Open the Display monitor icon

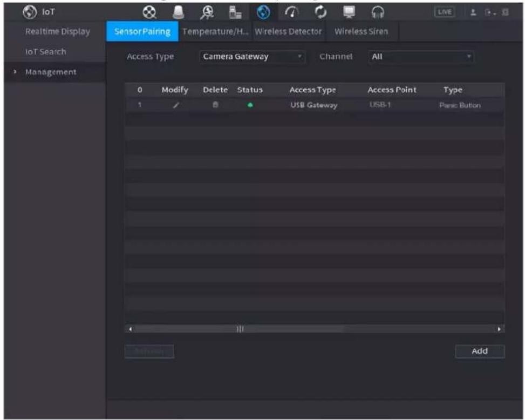pyautogui.click(x=349, y=12)
